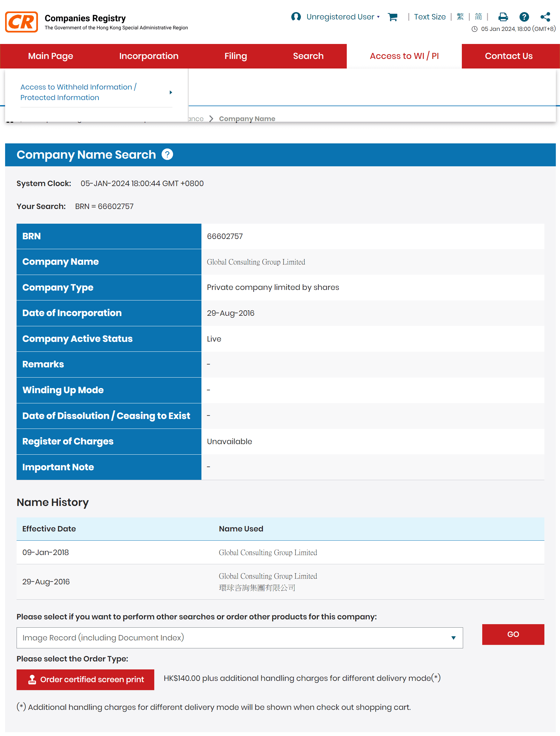
Task: Click the clock icon beside the date
Action: tap(474, 29)
